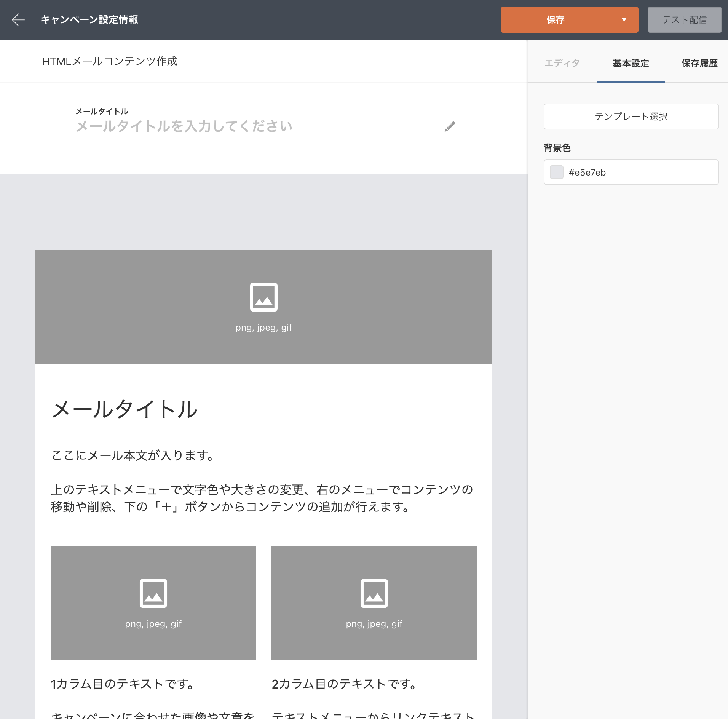Click the テスト配信 button
728x719 pixels.
(684, 19)
